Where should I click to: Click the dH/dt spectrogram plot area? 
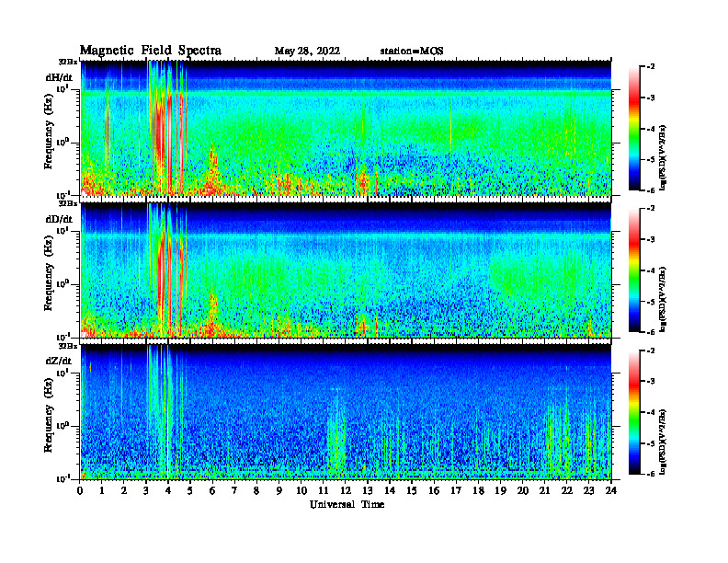point(346,128)
